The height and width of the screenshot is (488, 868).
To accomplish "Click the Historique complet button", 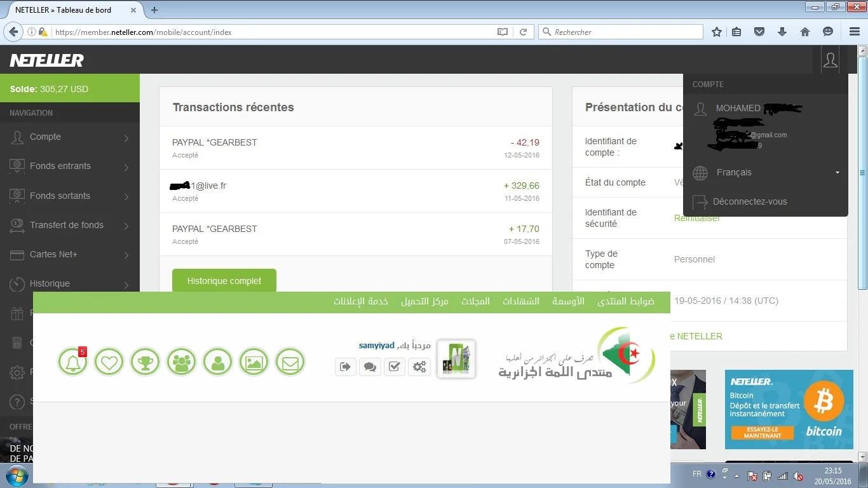I will [x=224, y=281].
